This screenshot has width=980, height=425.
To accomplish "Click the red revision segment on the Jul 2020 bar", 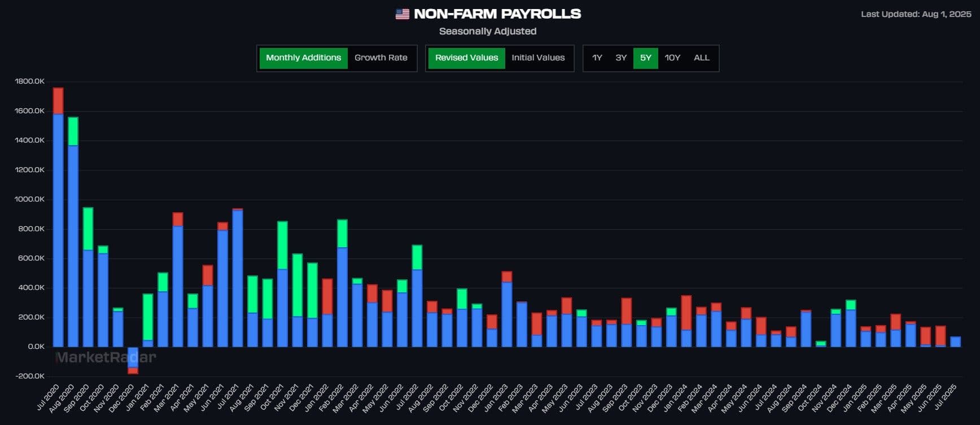I will (x=58, y=101).
